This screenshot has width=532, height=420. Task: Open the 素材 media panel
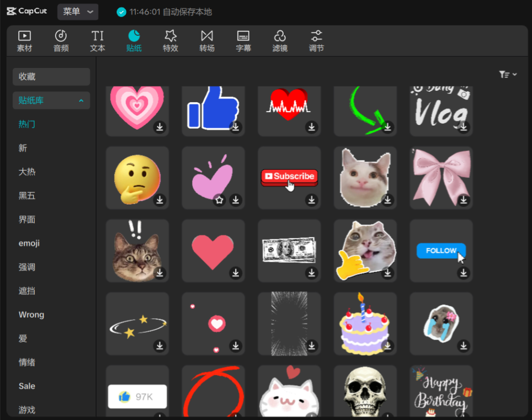click(x=24, y=41)
